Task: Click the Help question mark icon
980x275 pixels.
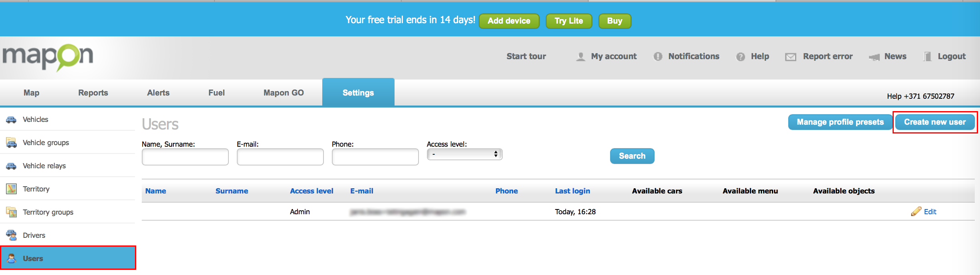Action: point(740,57)
